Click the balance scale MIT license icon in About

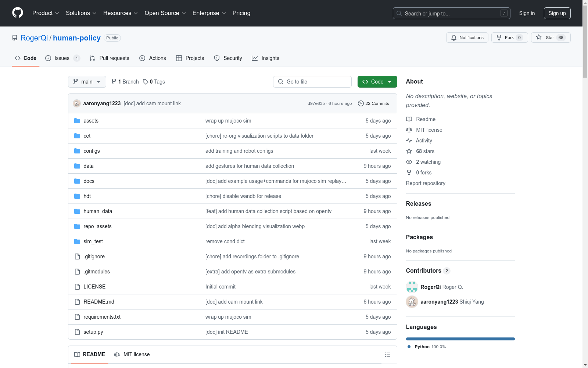[x=409, y=130]
